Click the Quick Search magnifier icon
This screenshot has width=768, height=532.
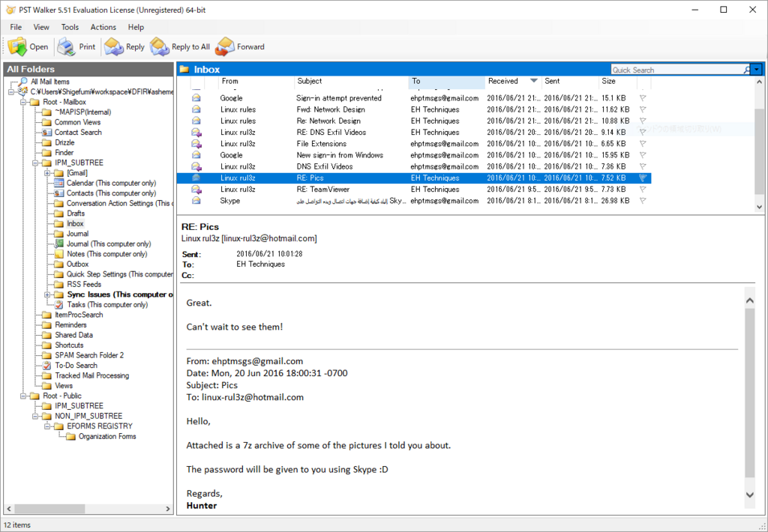click(x=746, y=70)
